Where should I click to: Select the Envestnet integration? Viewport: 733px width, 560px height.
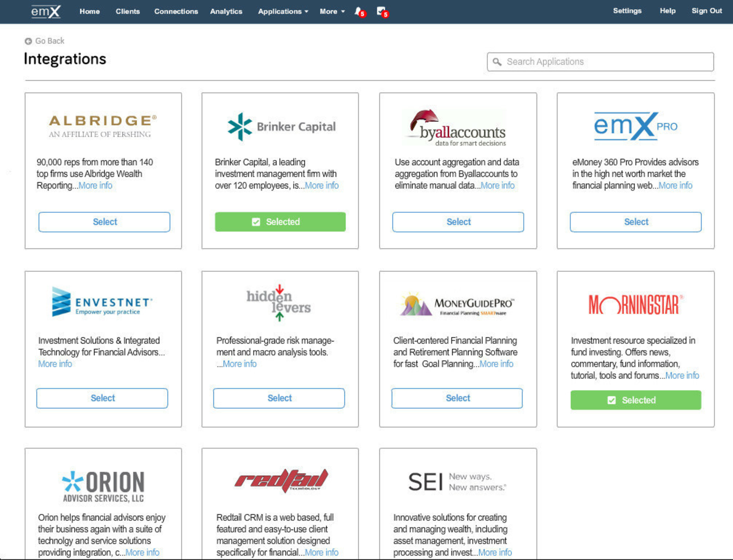pyautogui.click(x=102, y=398)
